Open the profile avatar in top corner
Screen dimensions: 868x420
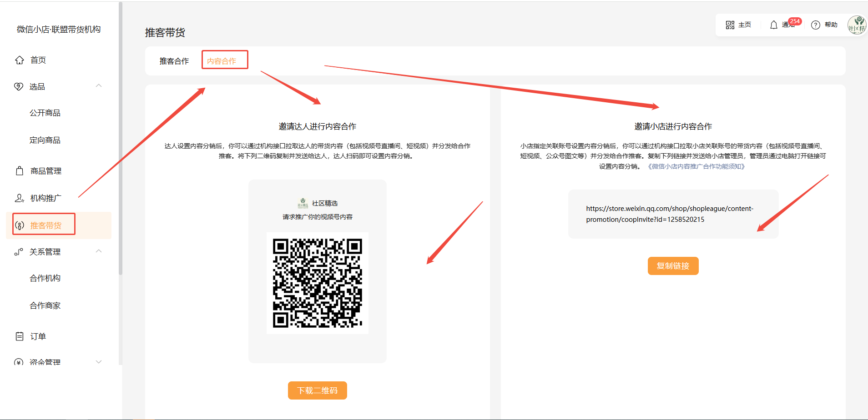coord(857,25)
